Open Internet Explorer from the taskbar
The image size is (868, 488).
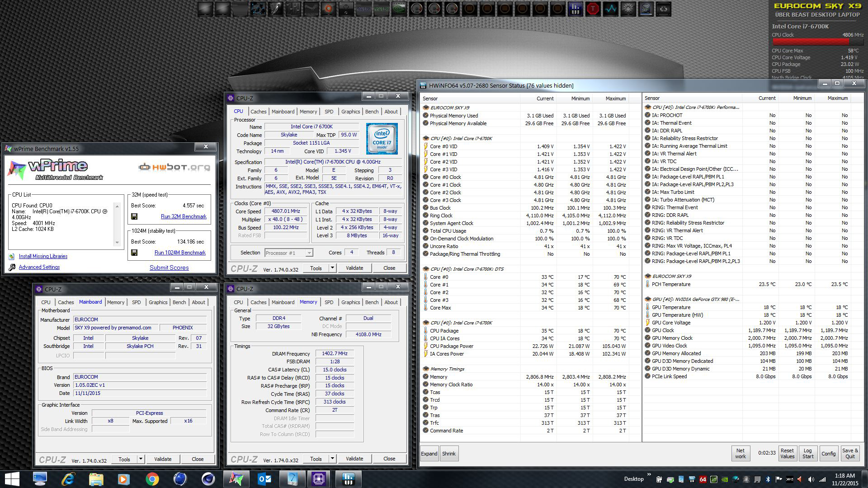pos(68,479)
